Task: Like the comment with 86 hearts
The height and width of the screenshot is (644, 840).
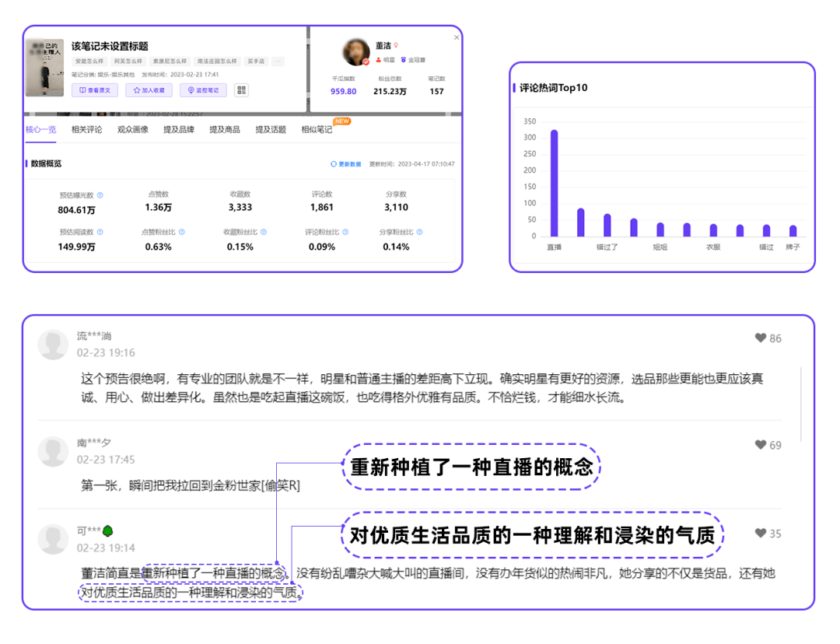Action: tap(760, 338)
